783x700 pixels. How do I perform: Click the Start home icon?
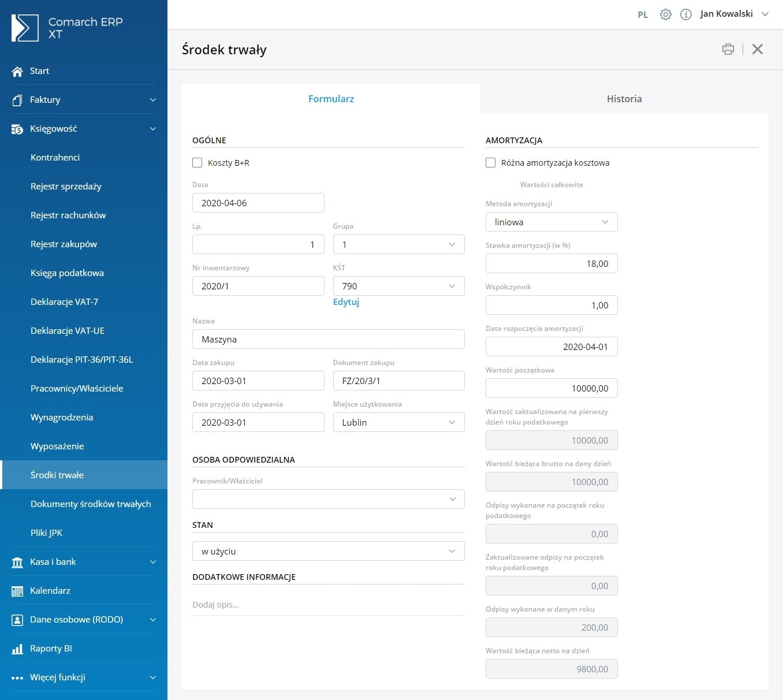(17, 71)
